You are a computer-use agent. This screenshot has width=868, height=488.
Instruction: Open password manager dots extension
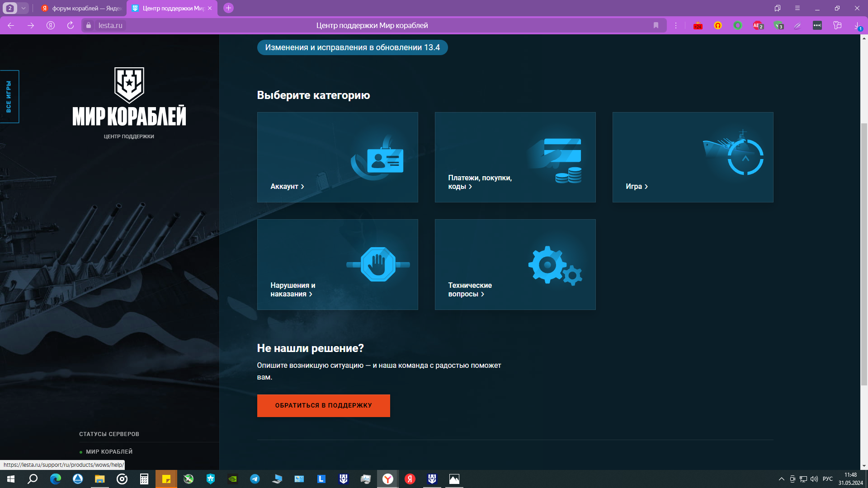(x=817, y=25)
